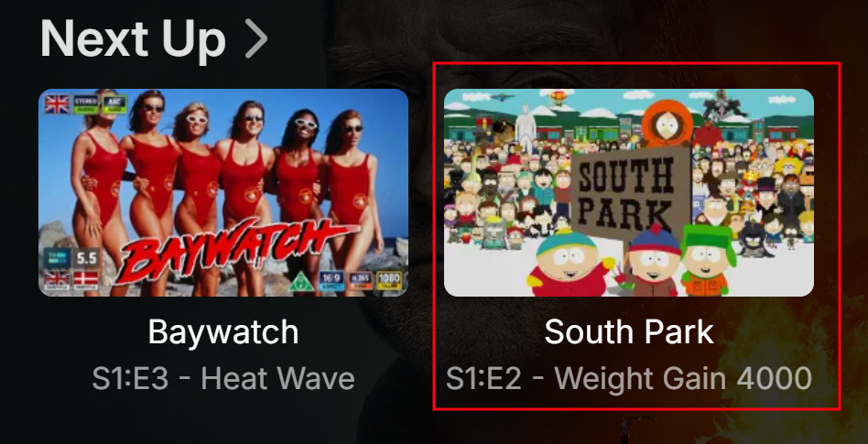Click the AAC audio codec badge
The width and height of the screenshot is (868, 444).
click(114, 104)
